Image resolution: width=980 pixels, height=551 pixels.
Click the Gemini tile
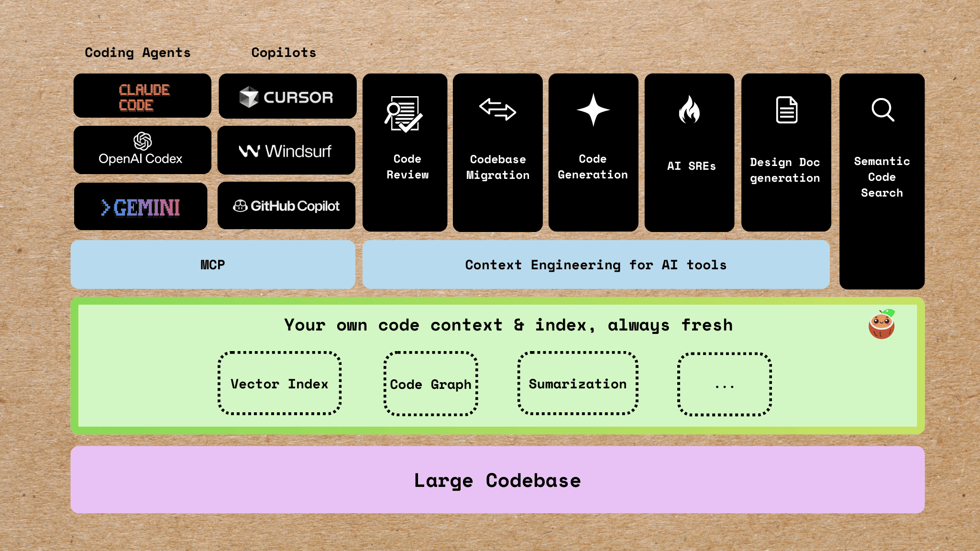tap(141, 207)
